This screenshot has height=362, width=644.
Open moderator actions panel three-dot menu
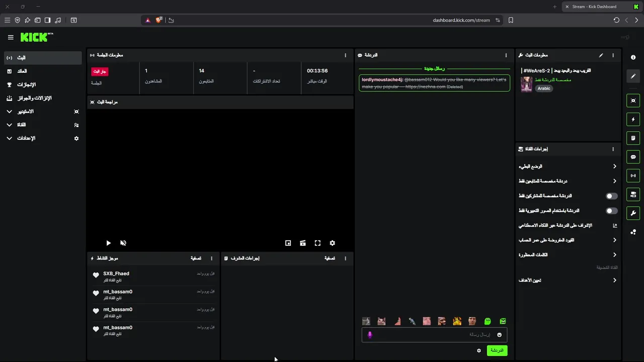tap(345, 258)
